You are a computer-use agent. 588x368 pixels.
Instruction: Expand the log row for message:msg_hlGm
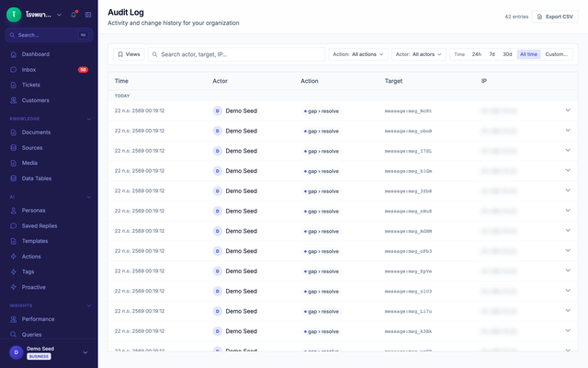[x=568, y=170]
